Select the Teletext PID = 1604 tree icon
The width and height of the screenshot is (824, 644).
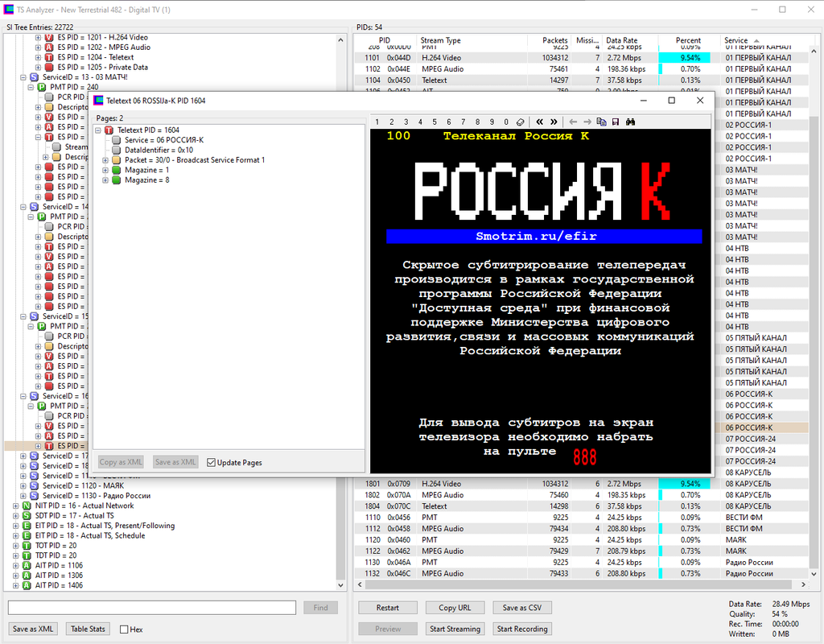[109, 130]
